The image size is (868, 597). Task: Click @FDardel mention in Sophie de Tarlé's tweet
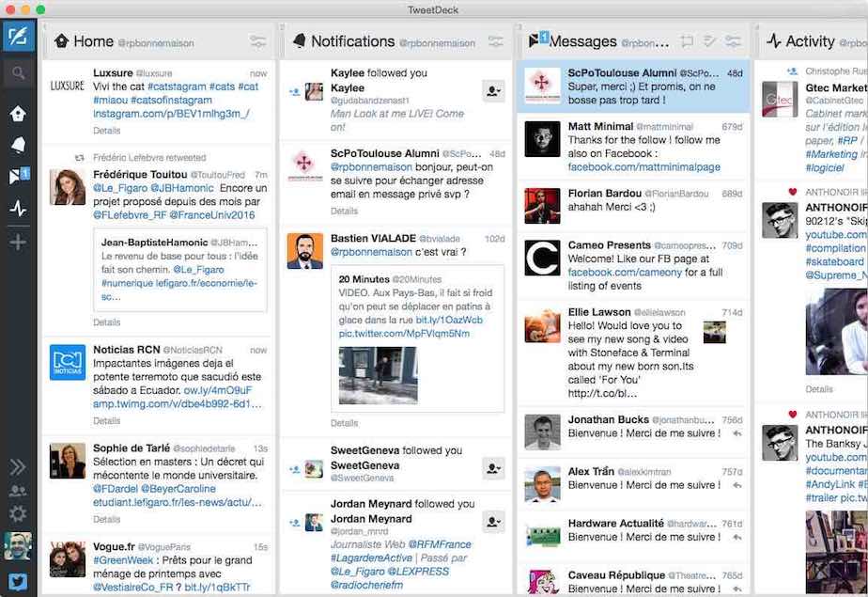116,489
